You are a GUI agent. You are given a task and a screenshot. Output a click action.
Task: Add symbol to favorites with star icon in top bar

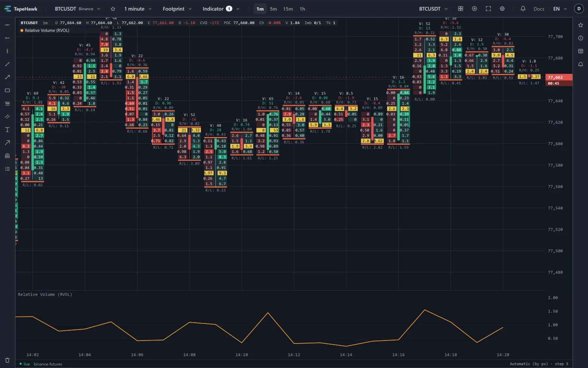pos(113,9)
